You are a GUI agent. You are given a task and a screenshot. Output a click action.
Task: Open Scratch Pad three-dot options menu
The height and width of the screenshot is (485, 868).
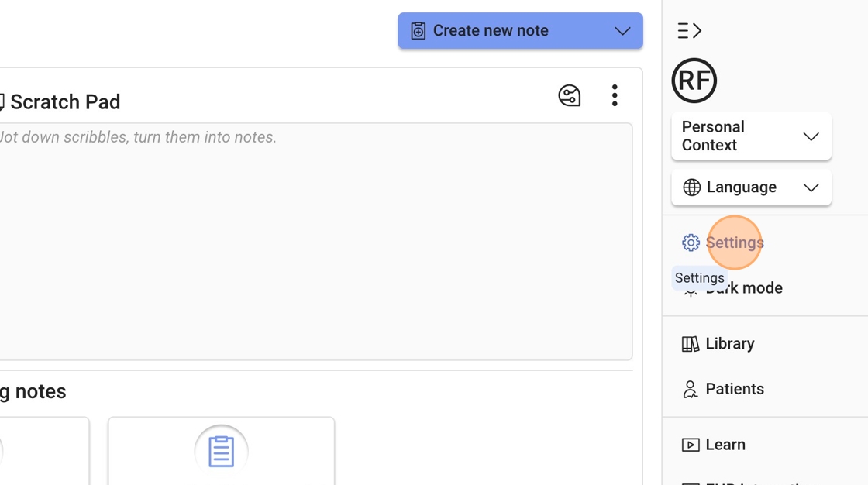coord(615,95)
